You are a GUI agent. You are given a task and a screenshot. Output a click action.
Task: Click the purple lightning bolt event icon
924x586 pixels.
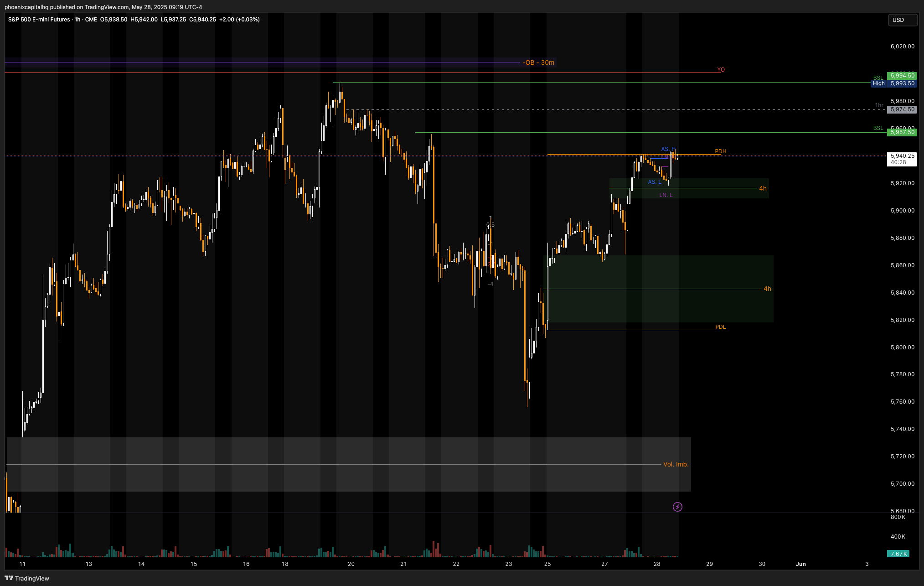[677, 507]
